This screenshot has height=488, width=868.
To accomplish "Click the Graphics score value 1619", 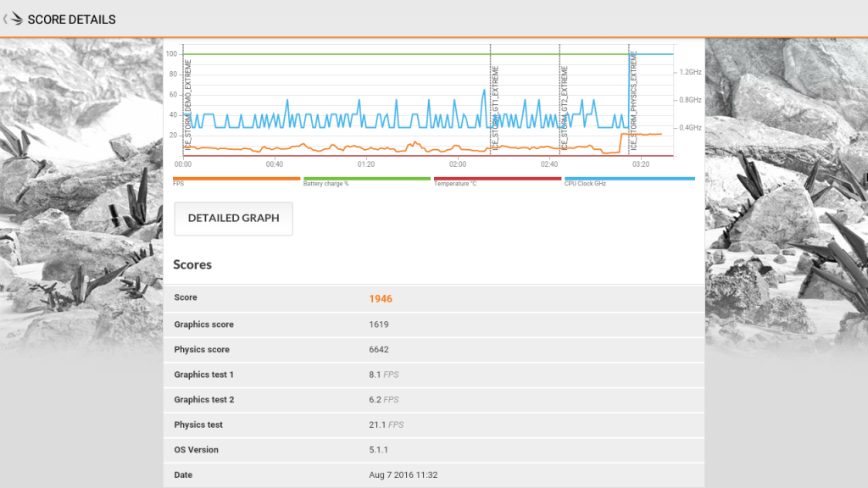I will pos(379,324).
